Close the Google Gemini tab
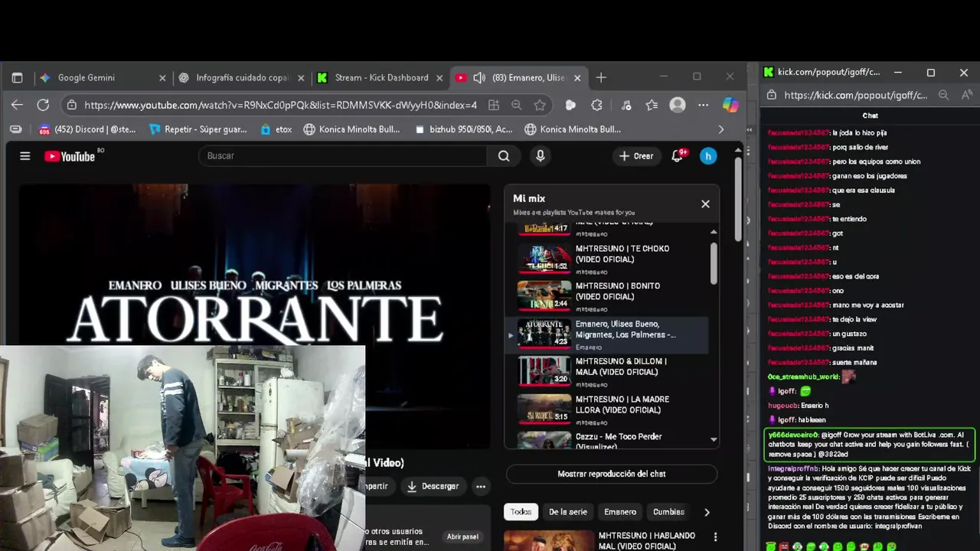The width and height of the screenshot is (980, 551). 162,77
